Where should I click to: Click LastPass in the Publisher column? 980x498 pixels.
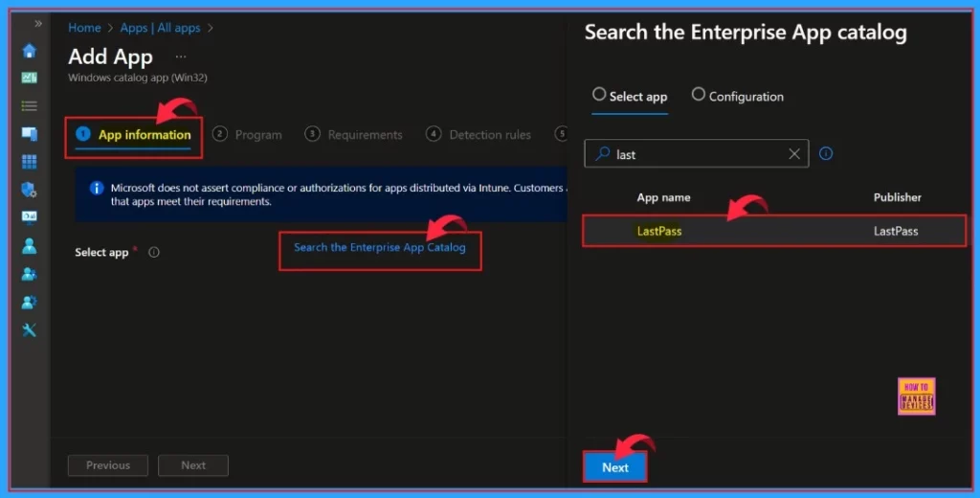pos(896,231)
